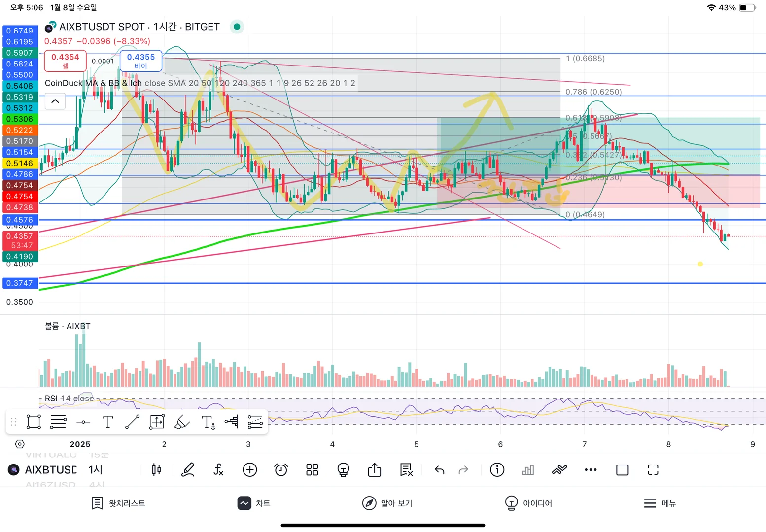Tap the 2025 date label on time axis
The height and width of the screenshot is (532, 766).
pos(80,444)
